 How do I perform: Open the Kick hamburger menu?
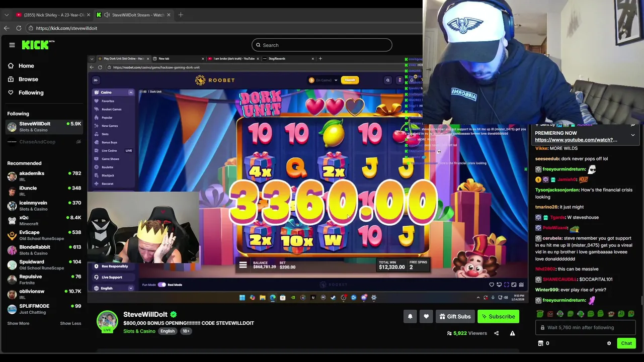(12, 45)
